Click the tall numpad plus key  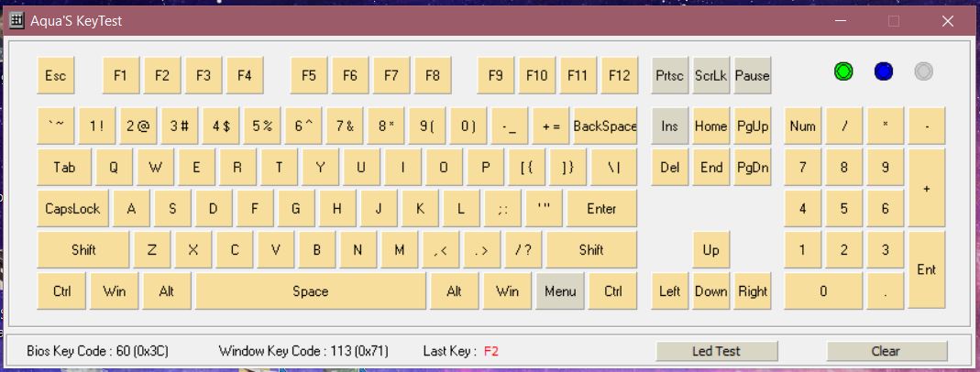click(927, 188)
